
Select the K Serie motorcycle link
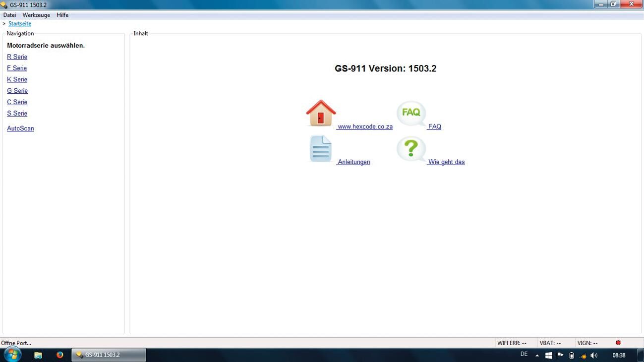click(17, 79)
